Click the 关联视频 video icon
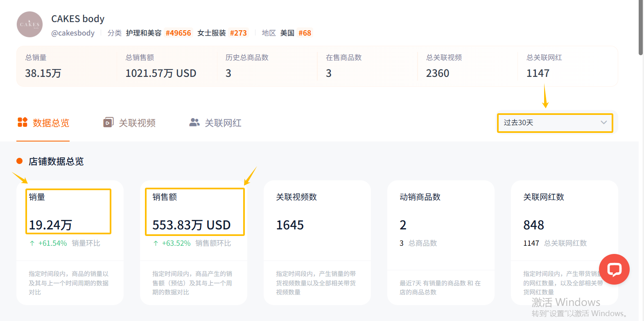This screenshot has width=644, height=321. point(108,122)
